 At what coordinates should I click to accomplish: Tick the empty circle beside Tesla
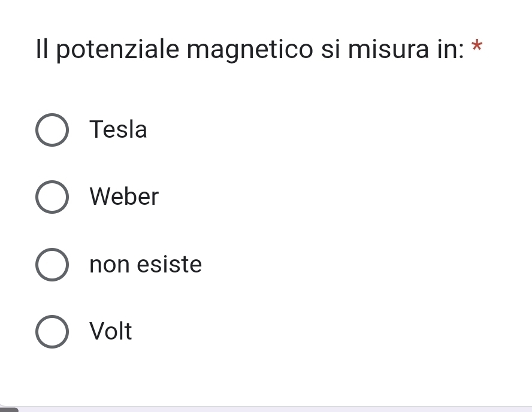[52, 130]
